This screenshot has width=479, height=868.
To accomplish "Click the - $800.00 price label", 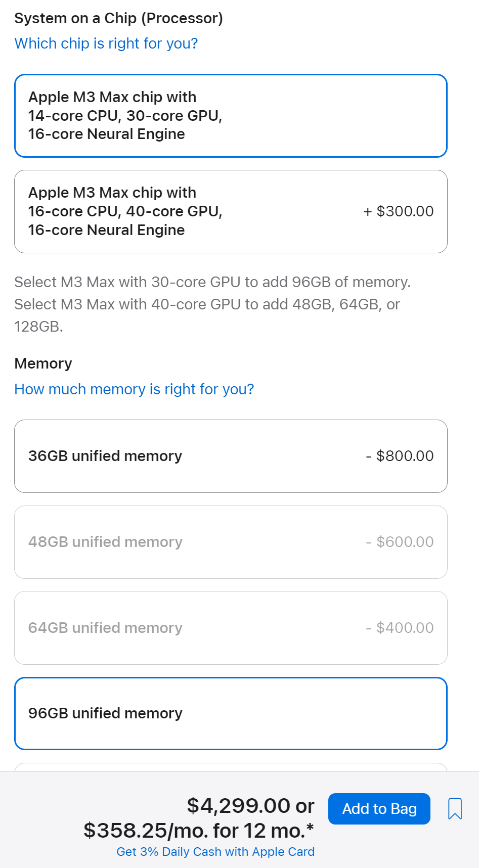I will tap(400, 456).
